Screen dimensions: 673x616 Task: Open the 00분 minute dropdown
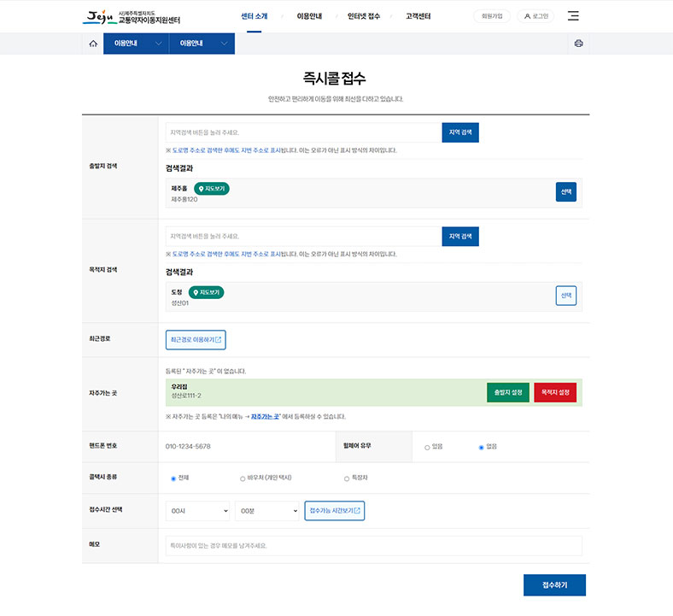click(266, 511)
